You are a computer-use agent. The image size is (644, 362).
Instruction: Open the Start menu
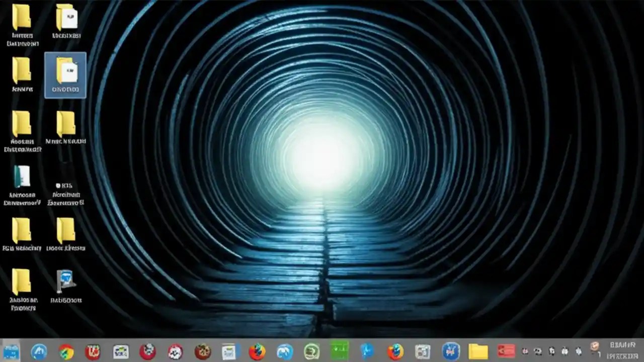coord(11,351)
